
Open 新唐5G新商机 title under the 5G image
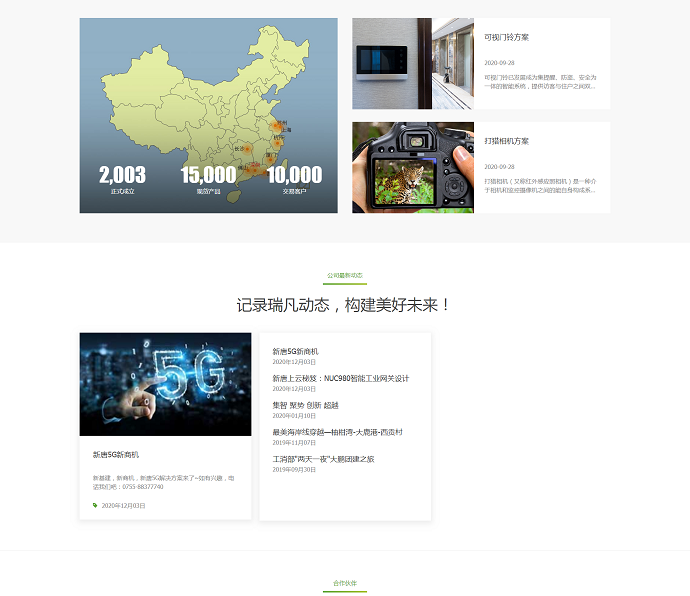[x=116, y=454]
